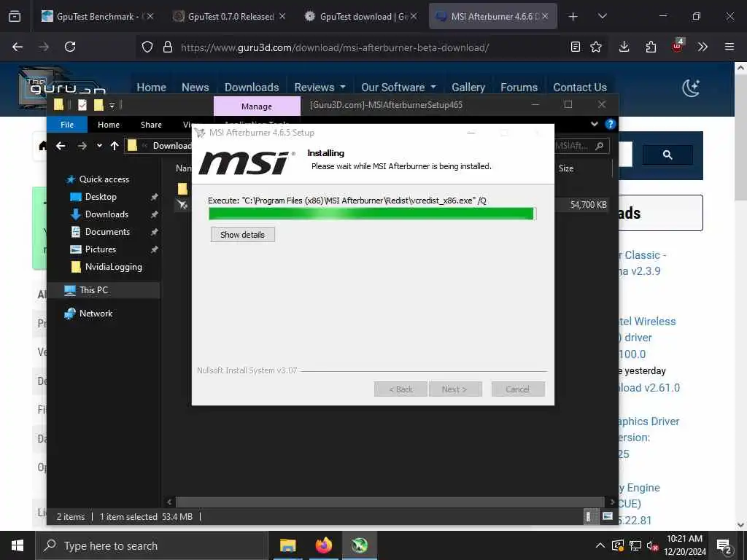Open News in Guru3D navigation

[x=196, y=87]
